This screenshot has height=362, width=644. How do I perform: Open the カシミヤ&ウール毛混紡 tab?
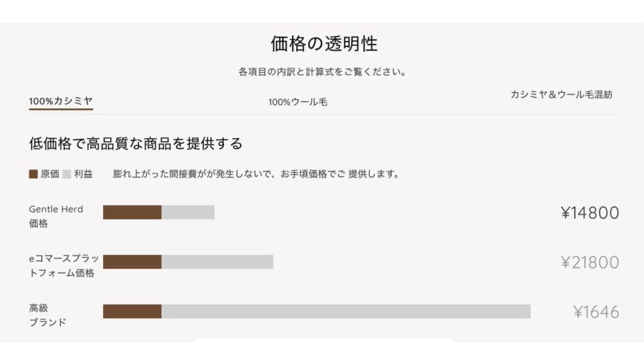click(562, 94)
